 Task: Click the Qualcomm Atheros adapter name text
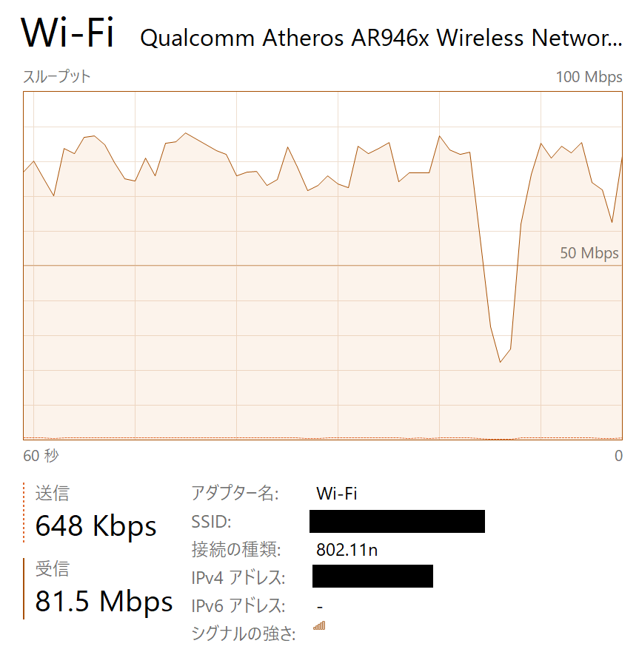(x=381, y=38)
